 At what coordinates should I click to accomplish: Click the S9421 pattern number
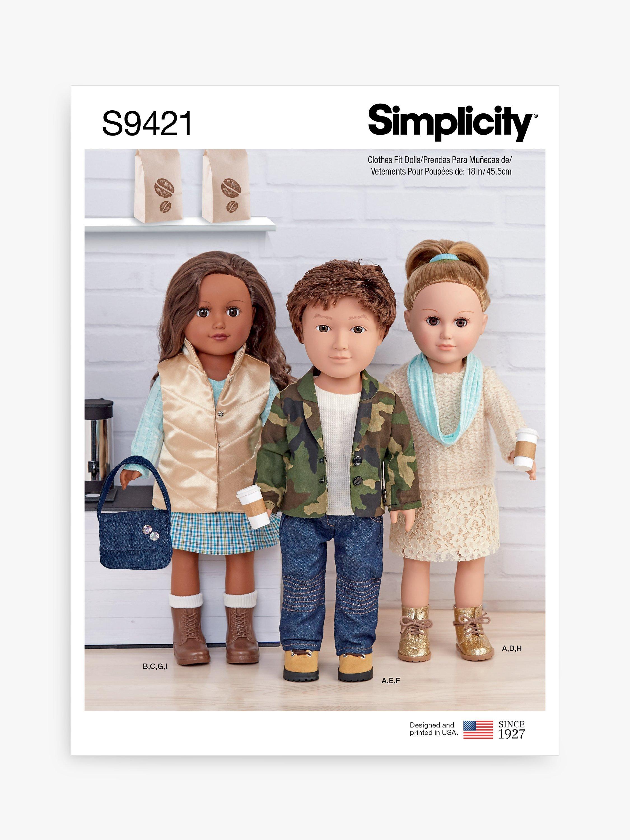point(147,123)
